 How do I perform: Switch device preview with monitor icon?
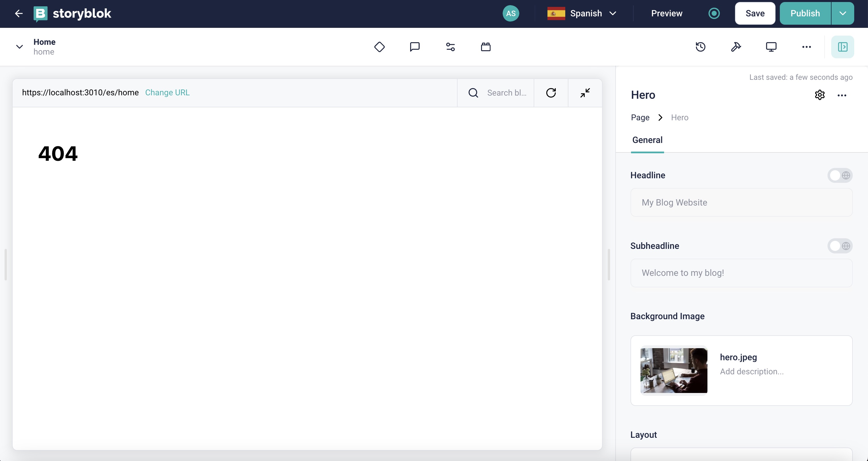(771, 47)
